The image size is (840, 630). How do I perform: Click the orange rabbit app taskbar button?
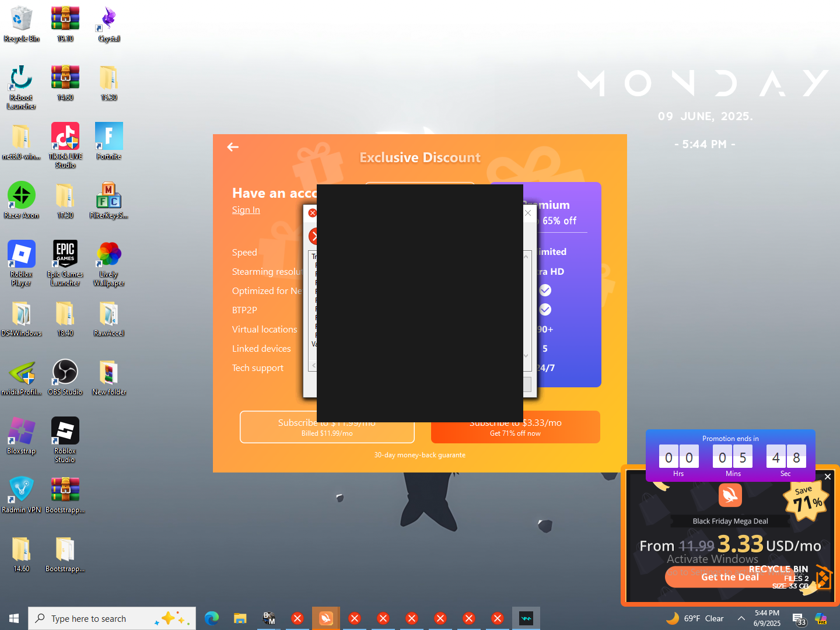coord(326,618)
